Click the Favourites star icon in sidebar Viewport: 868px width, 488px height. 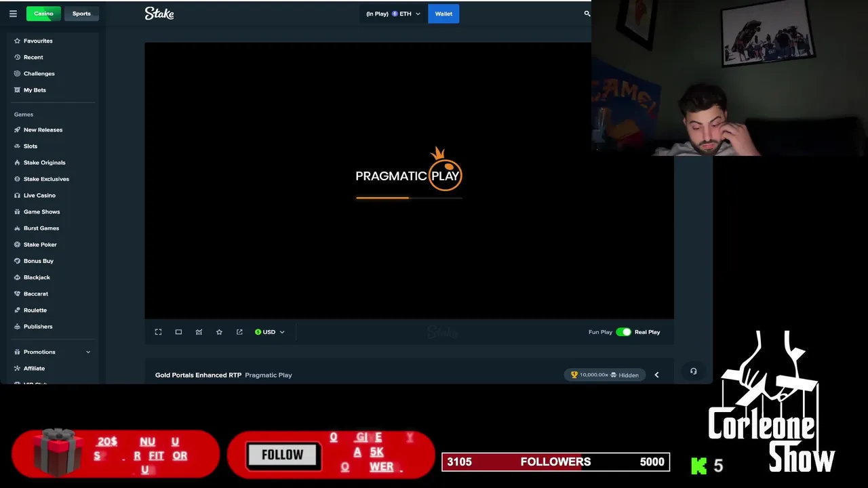tap(18, 41)
